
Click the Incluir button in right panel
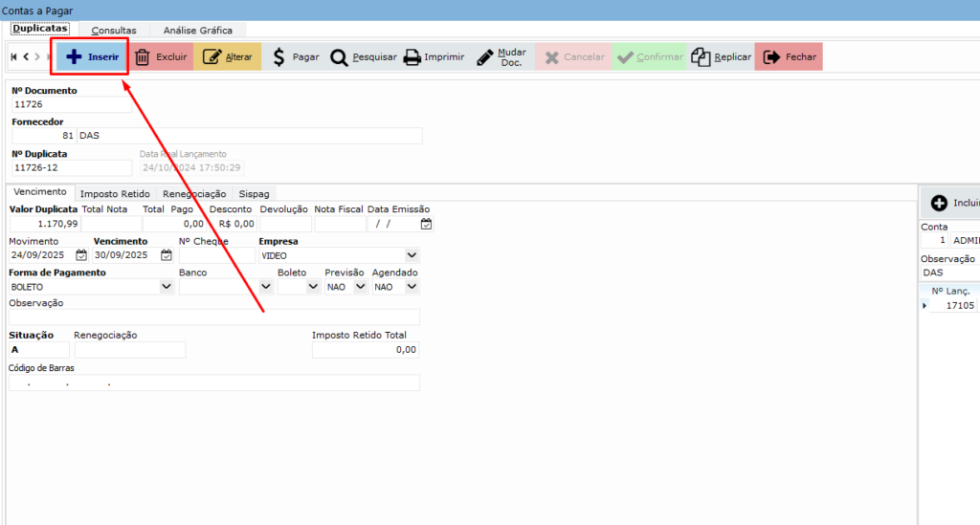[x=954, y=203]
